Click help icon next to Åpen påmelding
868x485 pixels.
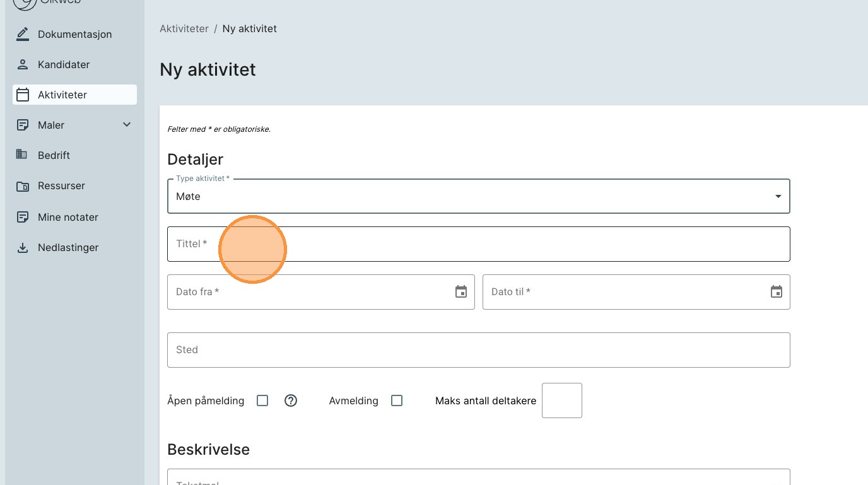(291, 400)
